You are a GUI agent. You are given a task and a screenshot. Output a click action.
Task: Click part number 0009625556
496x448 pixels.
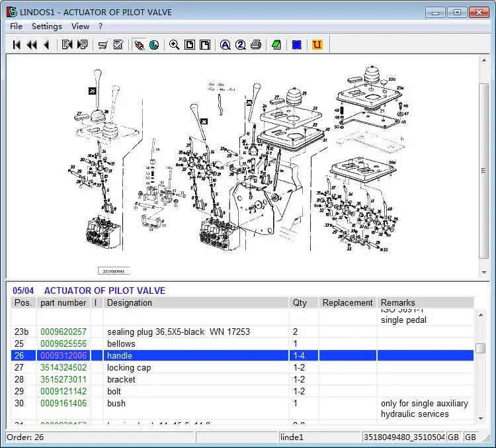click(x=63, y=344)
